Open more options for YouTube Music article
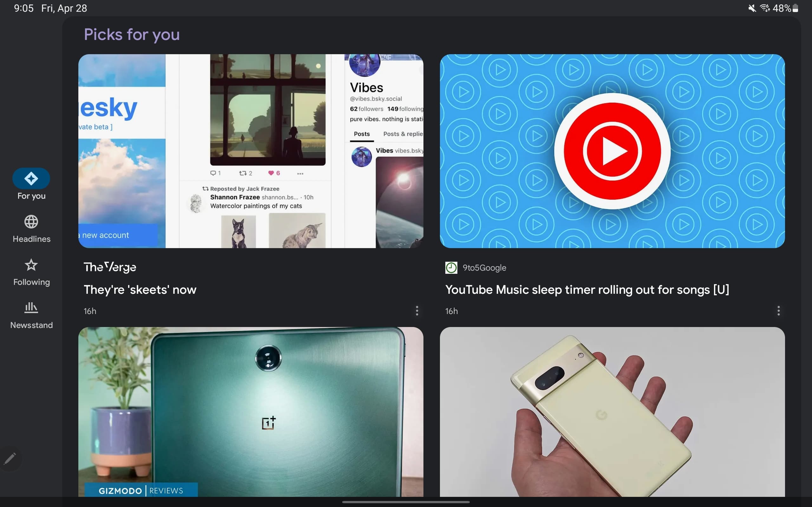 (x=778, y=311)
